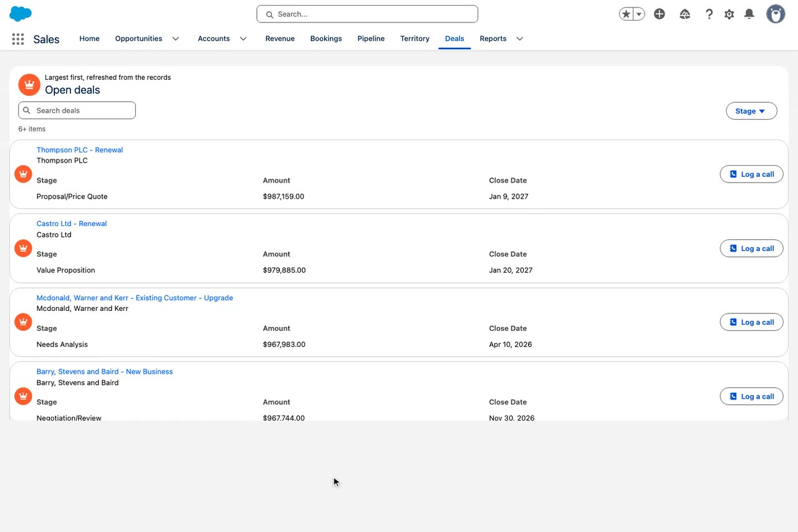Click the Proposal/Price Quote stage value
The height and width of the screenshot is (532, 798).
tap(72, 196)
